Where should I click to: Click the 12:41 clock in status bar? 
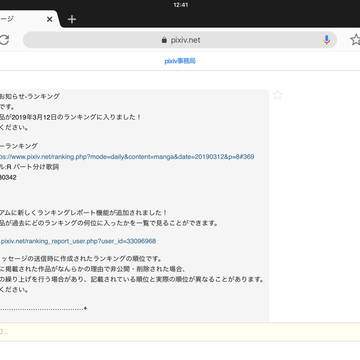click(181, 5)
